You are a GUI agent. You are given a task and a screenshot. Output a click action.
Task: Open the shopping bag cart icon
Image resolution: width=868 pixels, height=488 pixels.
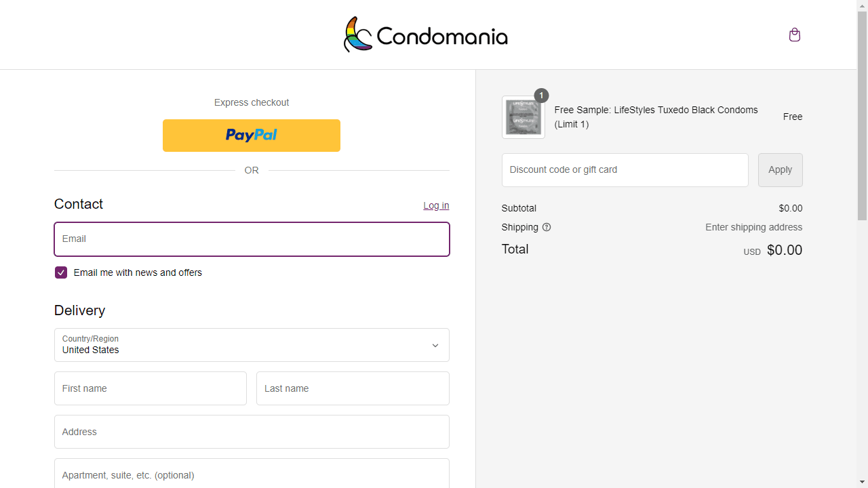(x=795, y=35)
